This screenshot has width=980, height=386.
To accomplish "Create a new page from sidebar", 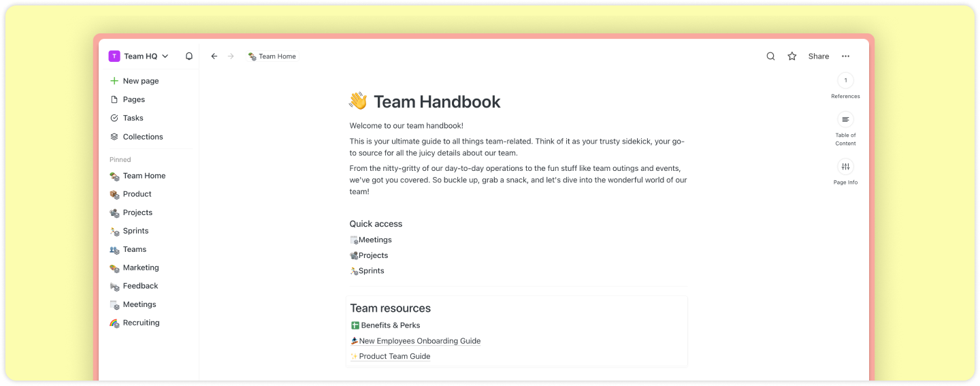I will pos(140,81).
